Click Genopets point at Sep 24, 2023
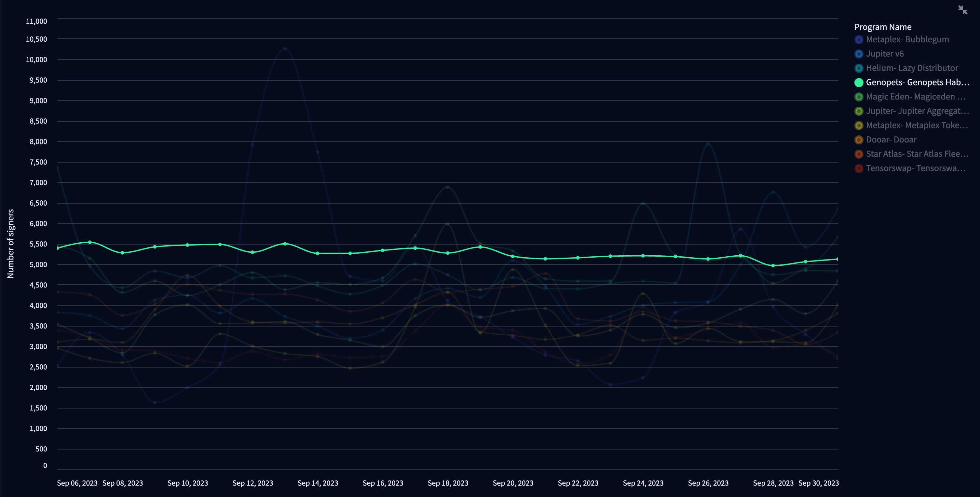Image resolution: width=980 pixels, height=497 pixels. [x=643, y=256]
